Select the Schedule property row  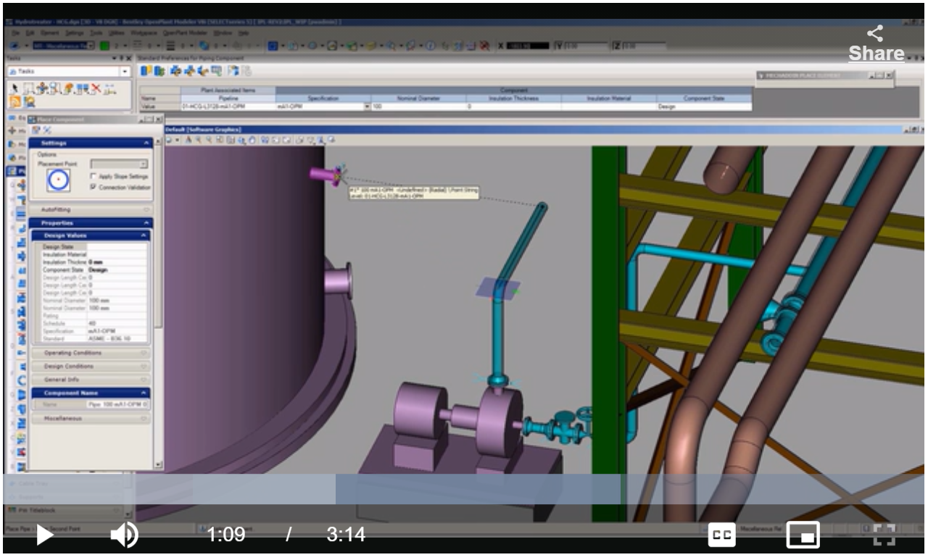pos(94,323)
